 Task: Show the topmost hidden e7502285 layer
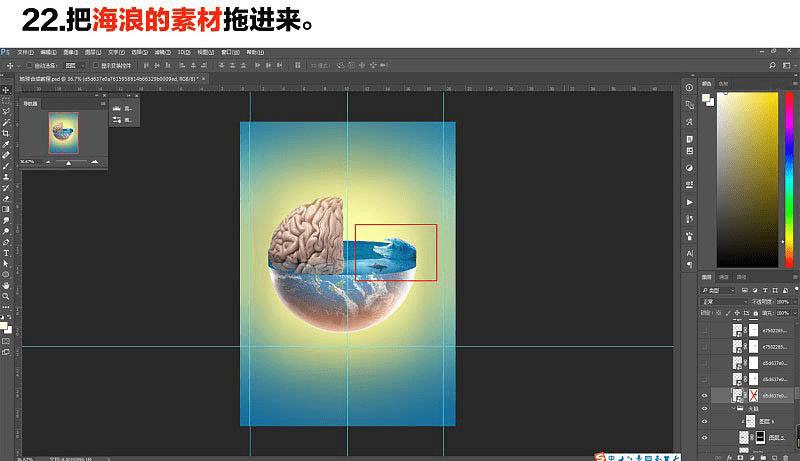(x=705, y=330)
